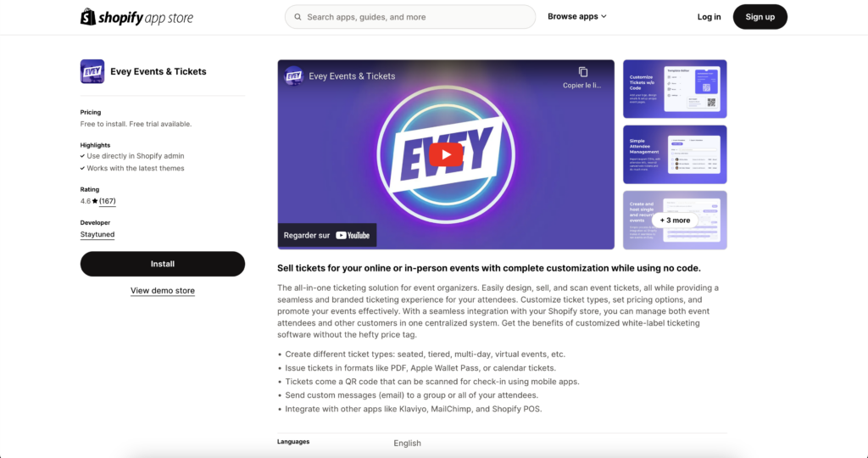
Task: Open the 167 reviews link
Action: point(108,201)
